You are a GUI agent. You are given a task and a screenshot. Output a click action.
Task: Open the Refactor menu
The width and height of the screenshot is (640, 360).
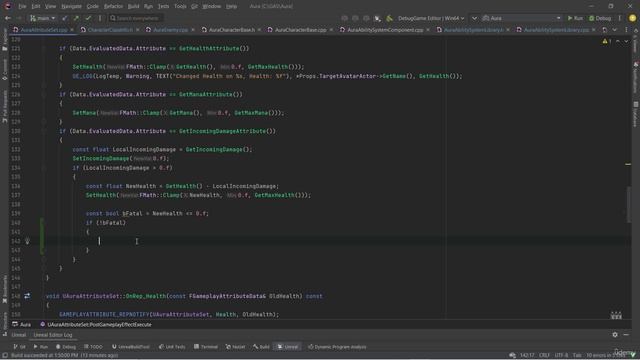[x=113, y=6]
